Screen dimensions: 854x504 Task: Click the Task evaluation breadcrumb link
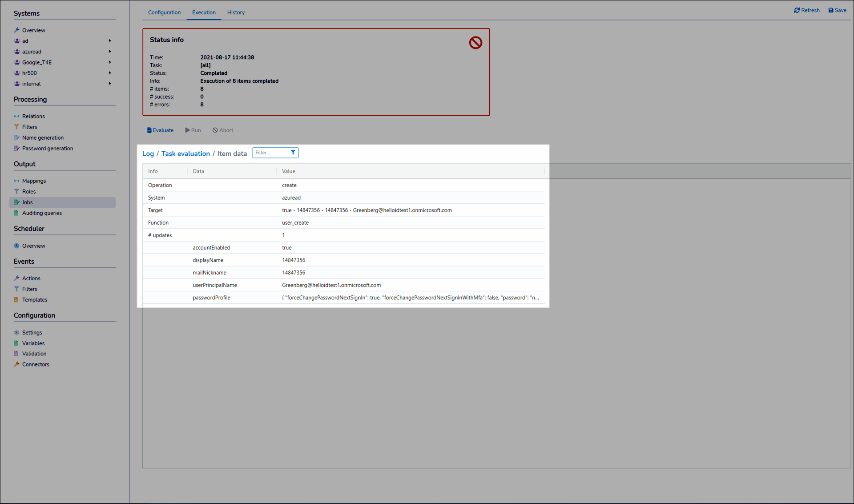coord(185,153)
